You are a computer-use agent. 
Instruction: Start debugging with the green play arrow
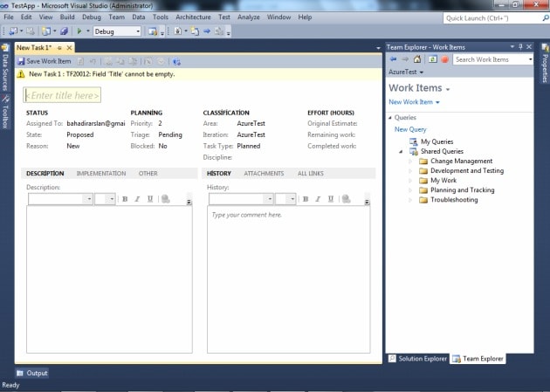tap(79, 31)
